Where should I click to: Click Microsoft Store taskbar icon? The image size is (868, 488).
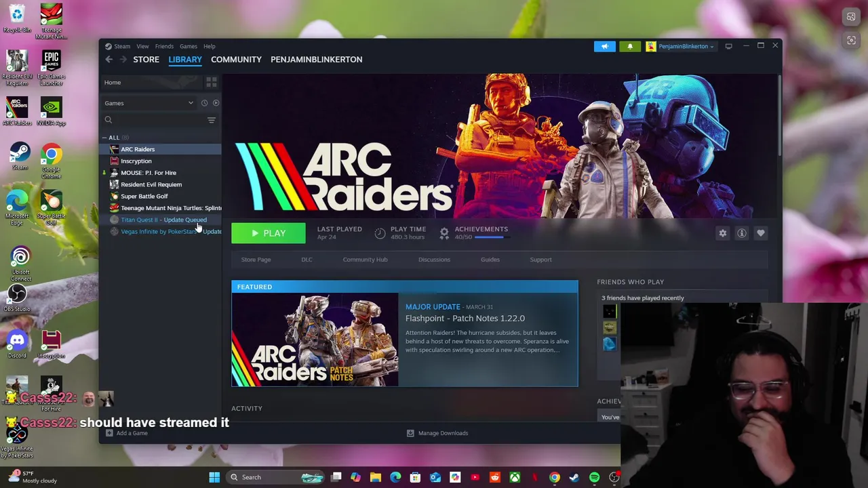pyautogui.click(x=415, y=477)
